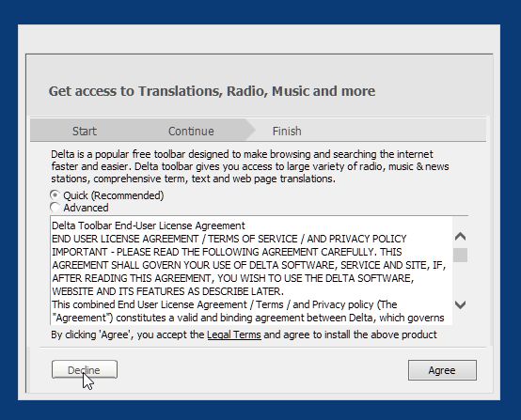Go to the Start step
Image resolution: width=521 pixels, height=420 pixels.
[85, 131]
